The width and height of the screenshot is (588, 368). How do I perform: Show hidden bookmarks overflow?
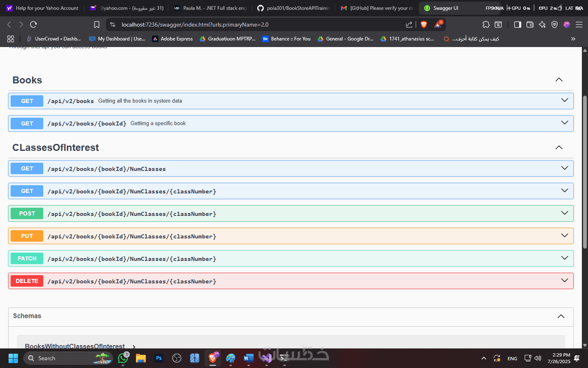click(x=573, y=39)
